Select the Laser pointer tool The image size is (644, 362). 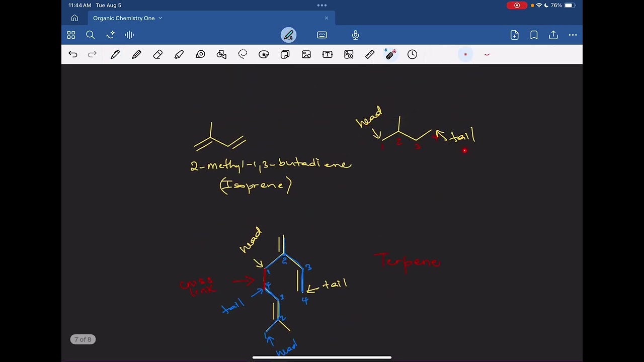pos(391,54)
